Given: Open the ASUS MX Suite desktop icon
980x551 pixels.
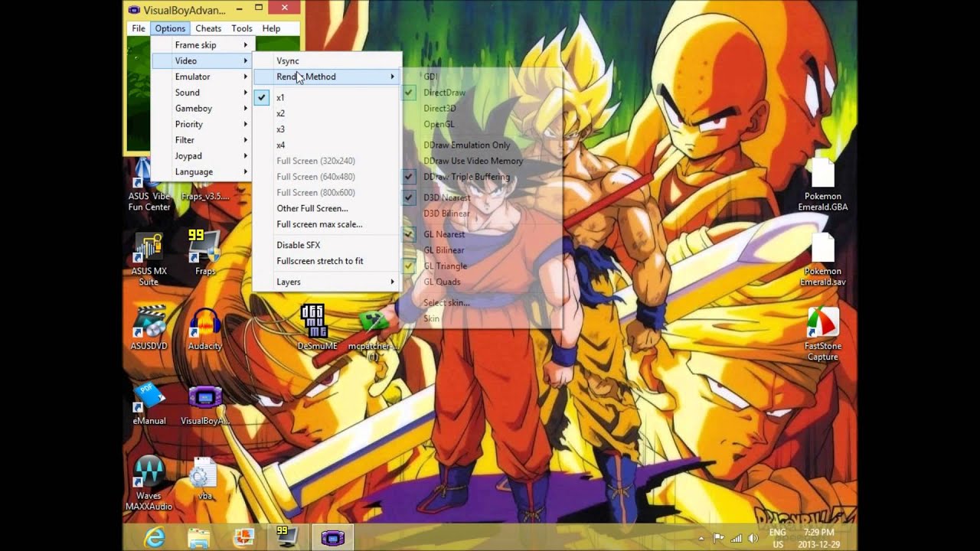Looking at the screenshot, I should (149, 259).
